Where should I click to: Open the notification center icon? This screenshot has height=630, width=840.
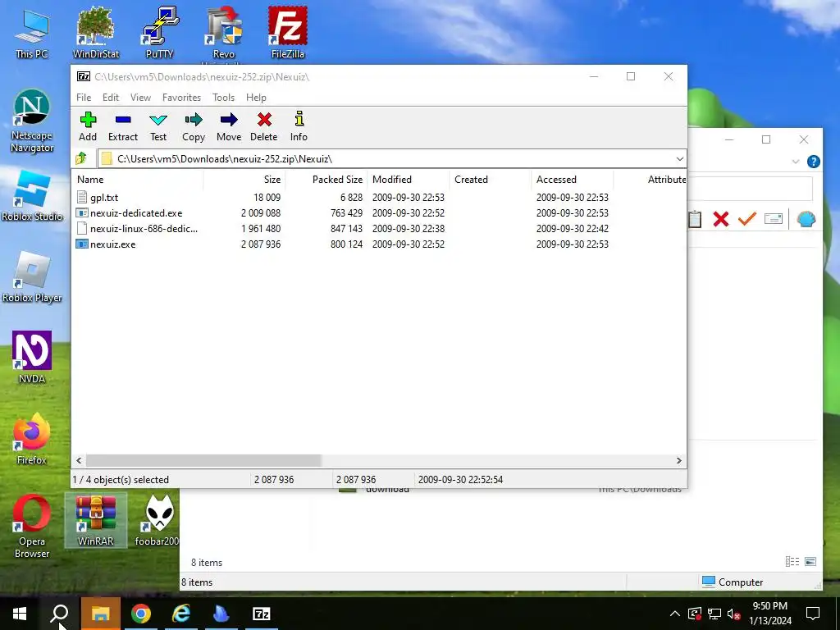pyautogui.click(x=813, y=614)
